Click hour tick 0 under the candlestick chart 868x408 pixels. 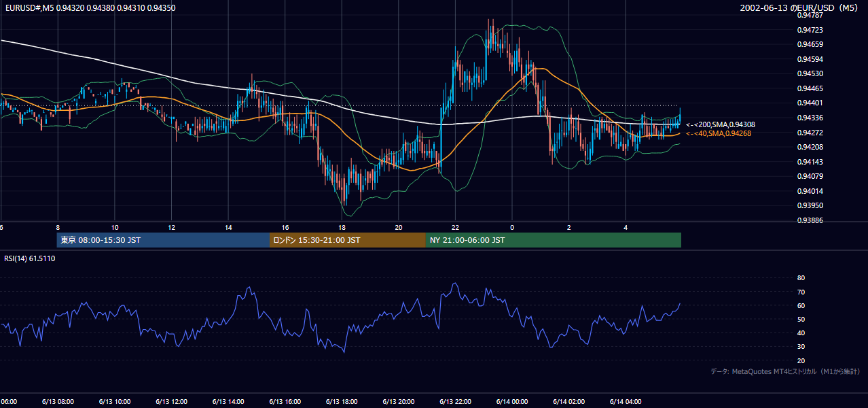(512, 228)
